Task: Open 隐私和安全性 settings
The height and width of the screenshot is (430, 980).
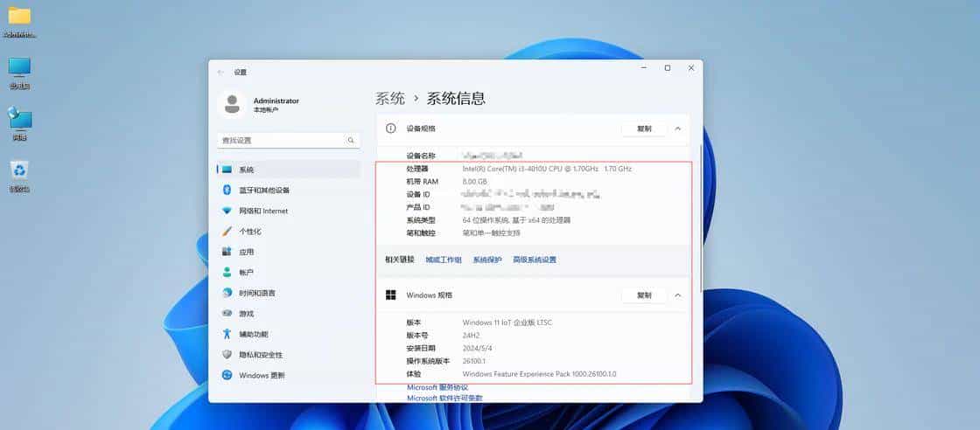Action: (x=289, y=355)
